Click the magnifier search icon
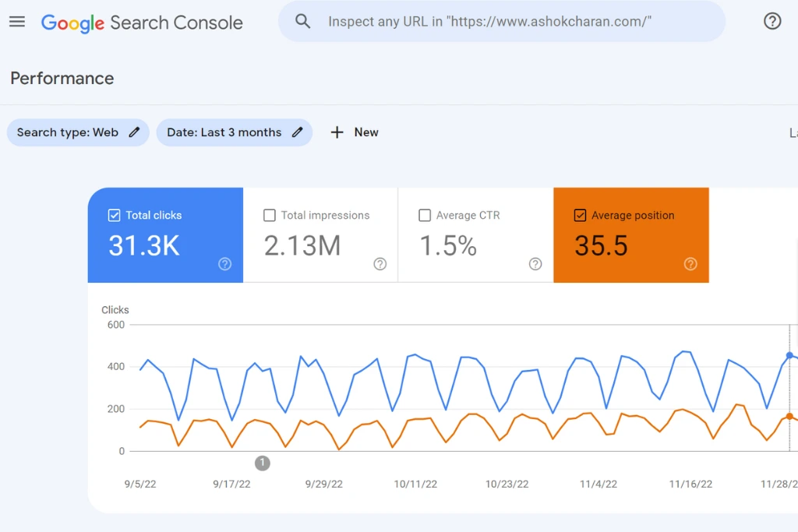The width and height of the screenshot is (798, 532). click(303, 22)
